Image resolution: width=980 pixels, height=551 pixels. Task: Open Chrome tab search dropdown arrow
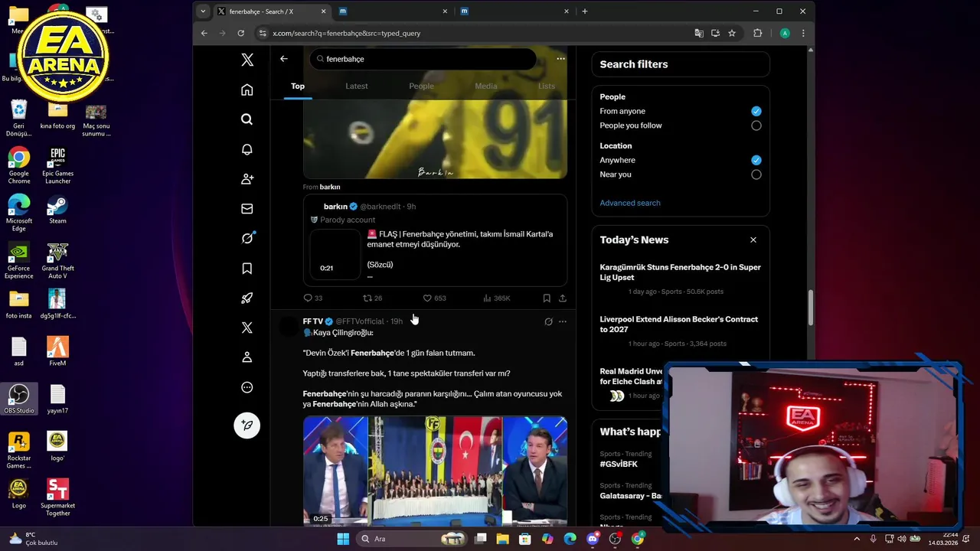(203, 11)
